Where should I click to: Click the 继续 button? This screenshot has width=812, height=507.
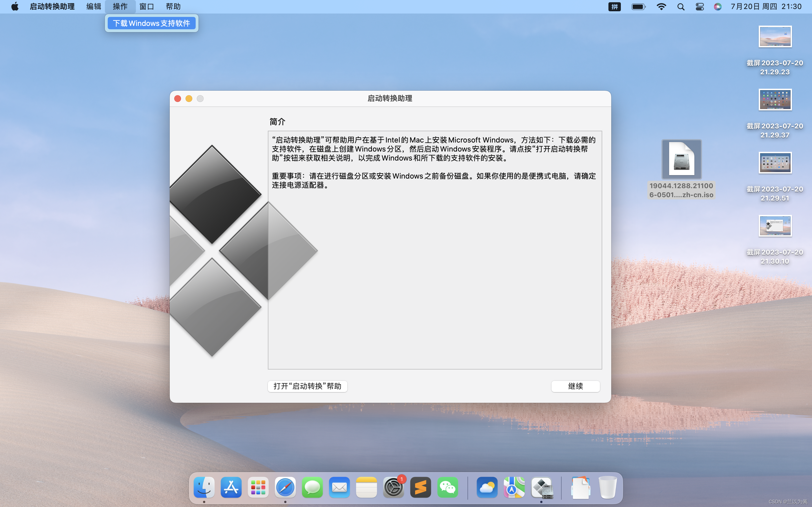click(575, 386)
